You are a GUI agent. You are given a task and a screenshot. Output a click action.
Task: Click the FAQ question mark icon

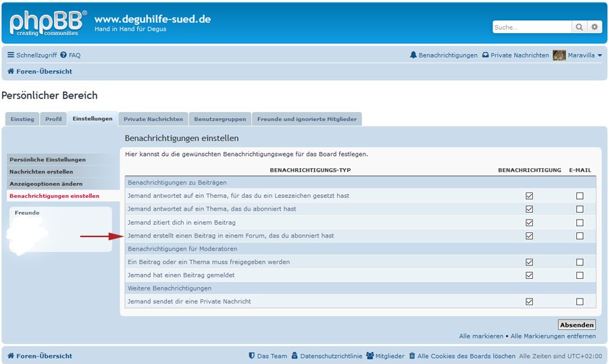[64, 55]
